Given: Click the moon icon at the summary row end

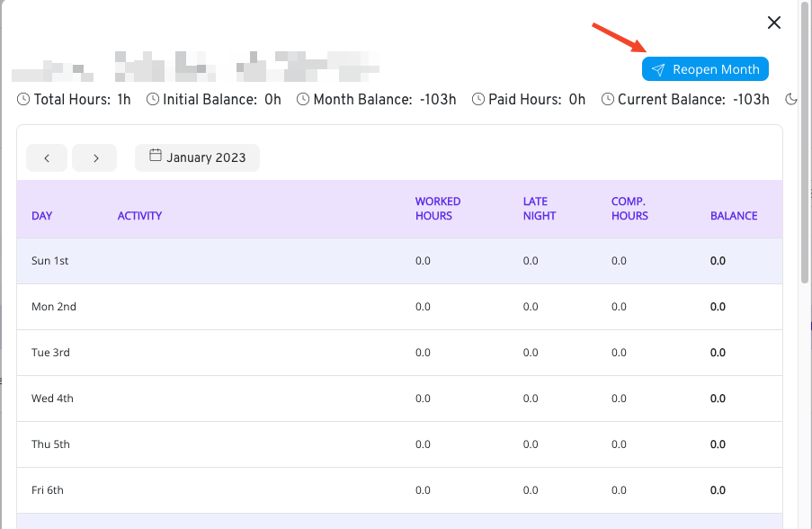Looking at the screenshot, I should coord(791,99).
